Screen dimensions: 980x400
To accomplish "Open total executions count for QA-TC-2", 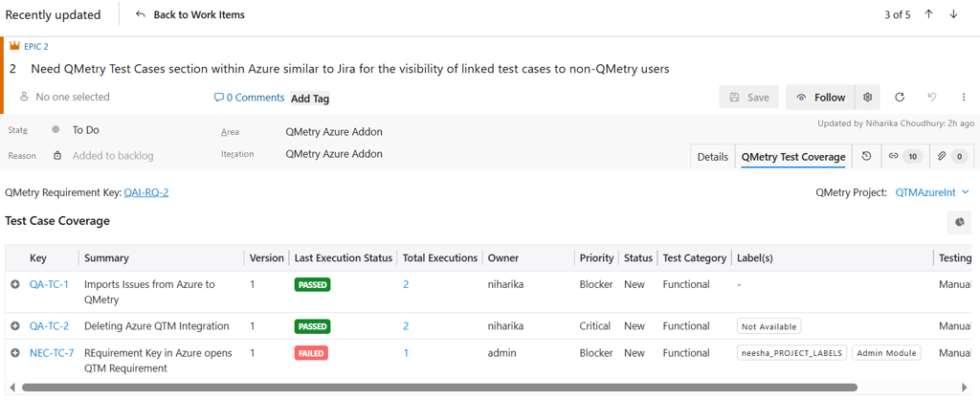I will click(406, 326).
